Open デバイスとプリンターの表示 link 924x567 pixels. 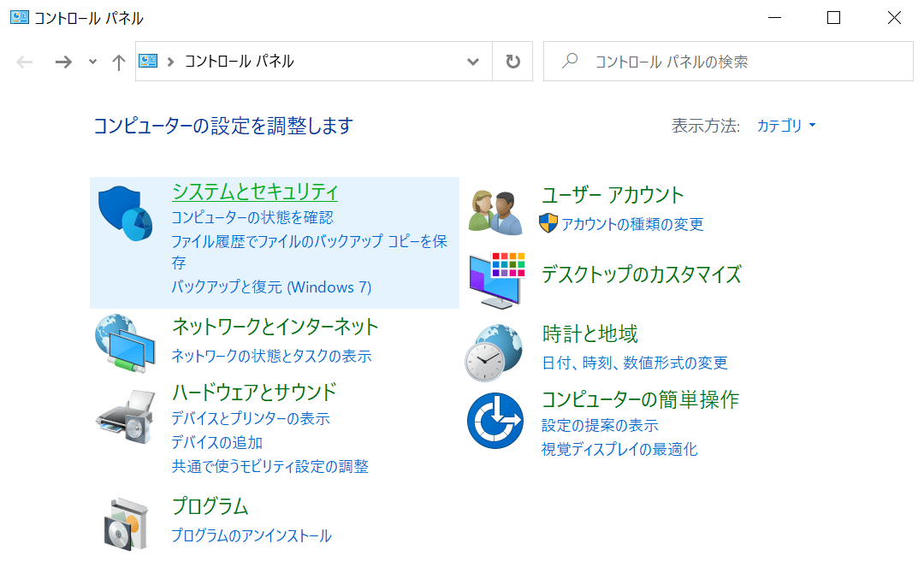[x=250, y=419]
